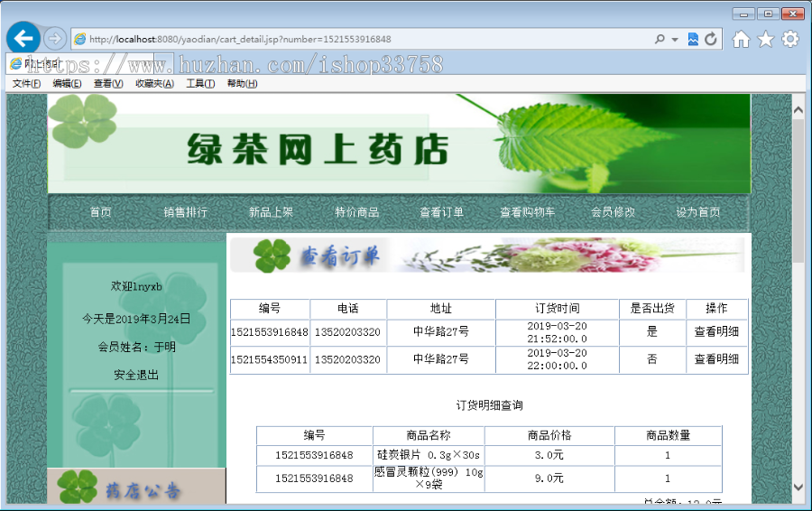The image size is (812, 511).
Task: Click scrollbar up arrow
Action: [x=798, y=109]
